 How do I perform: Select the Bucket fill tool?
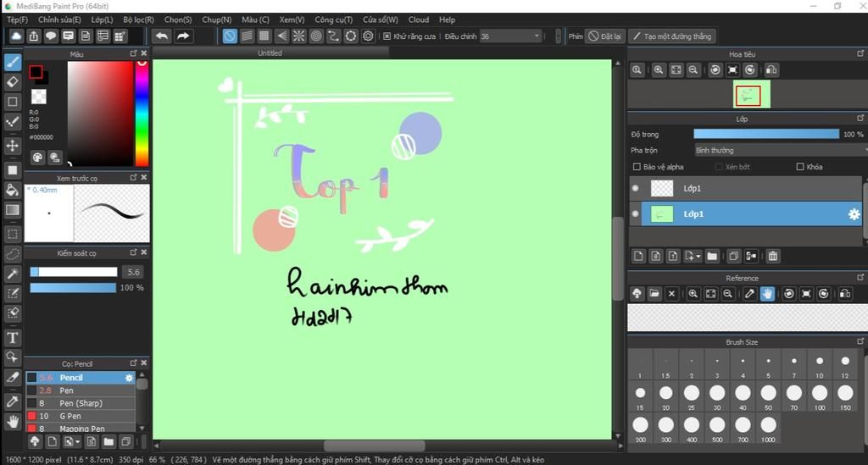[12, 191]
